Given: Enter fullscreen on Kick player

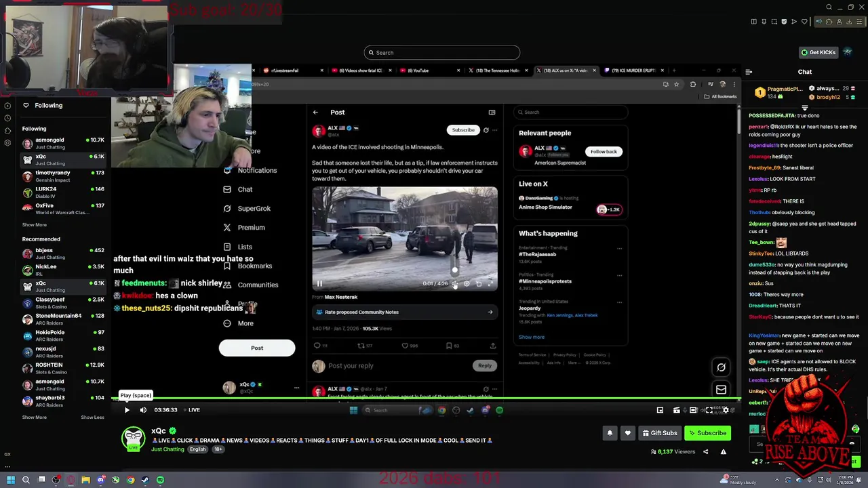Looking at the screenshot, I should coord(709,410).
